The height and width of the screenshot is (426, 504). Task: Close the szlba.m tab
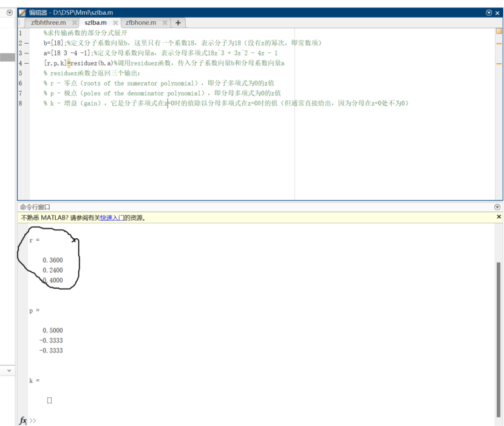coord(115,23)
